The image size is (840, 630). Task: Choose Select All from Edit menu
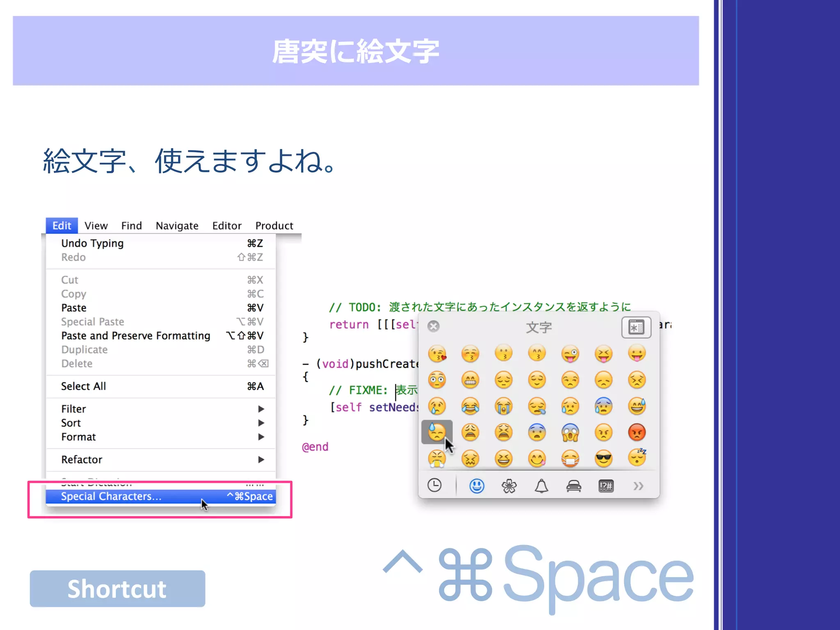click(x=161, y=386)
